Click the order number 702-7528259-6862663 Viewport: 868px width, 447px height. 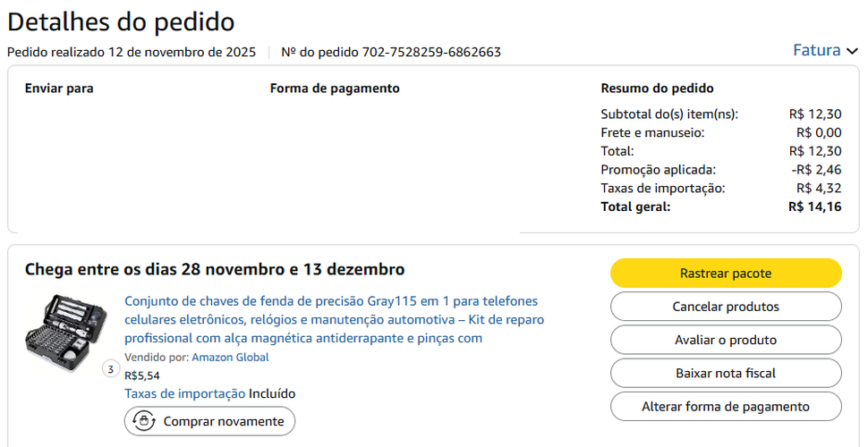(x=431, y=52)
